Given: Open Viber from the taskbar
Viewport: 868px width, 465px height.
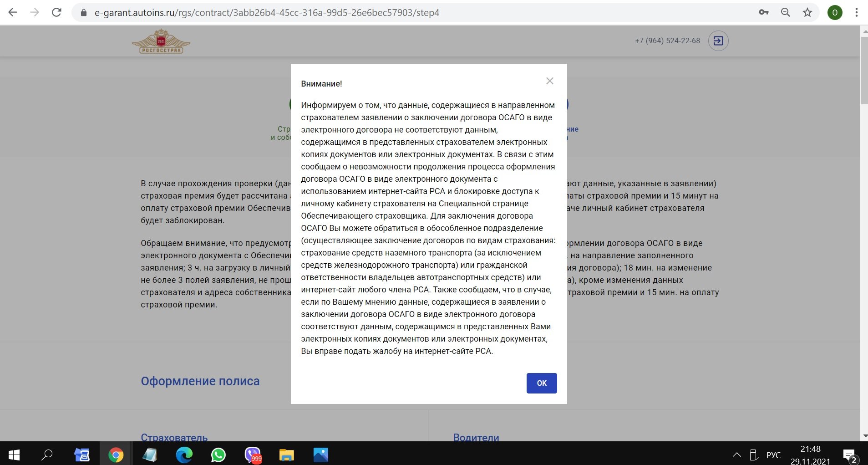Looking at the screenshot, I should point(252,455).
